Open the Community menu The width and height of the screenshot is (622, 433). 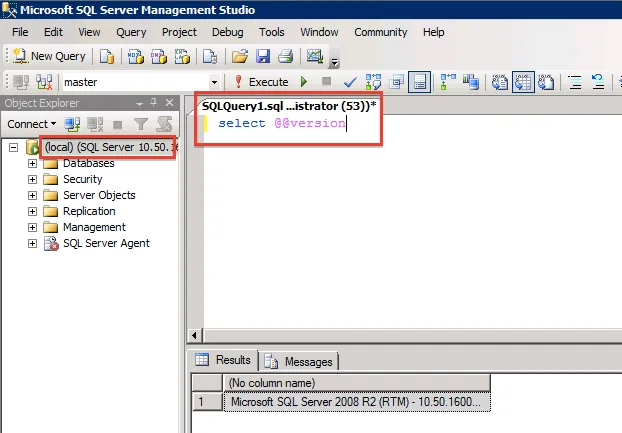click(381, 32)
